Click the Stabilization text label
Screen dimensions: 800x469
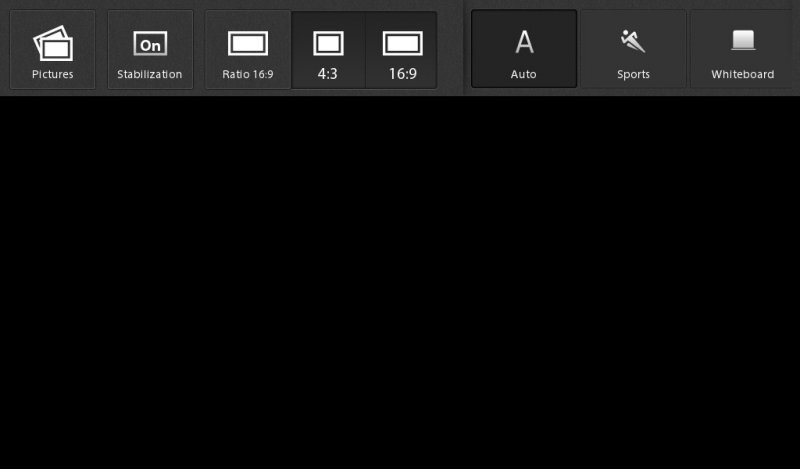tap(149, 75)
